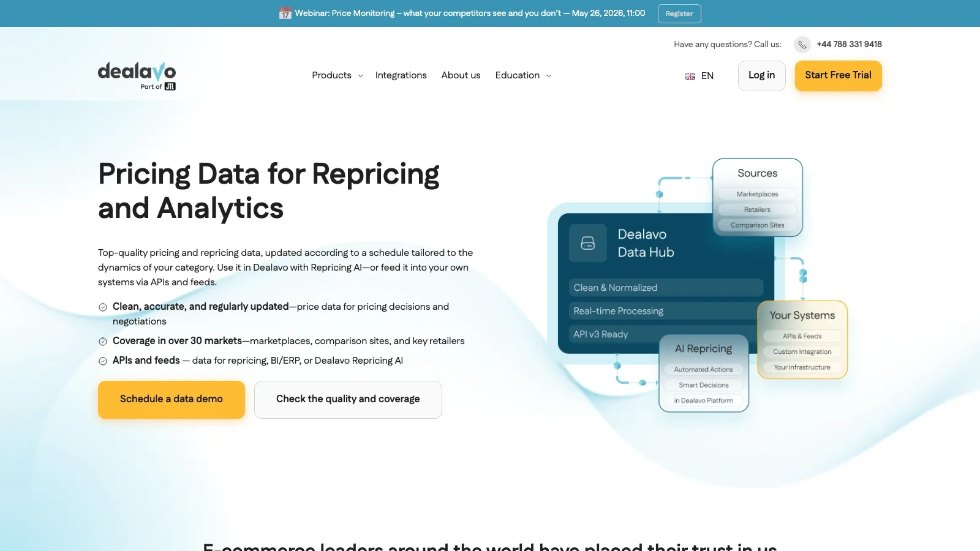Schedule a data demo
The image size is (980, 551).
(x=171, y=399)
